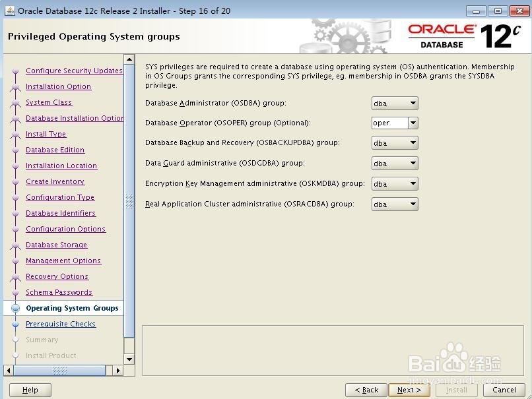532x399 pixels.
Task: Minimize the installer window
Action: (476, 11)
